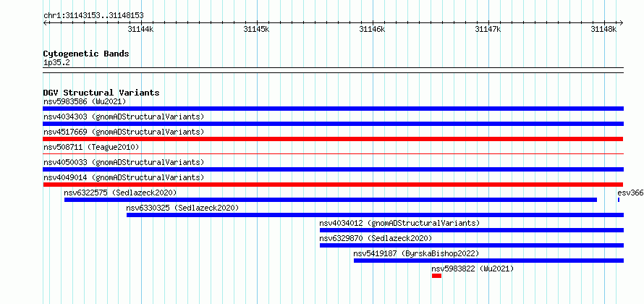Click the 31144k ruler tick label
644x304 pixels.
140,29
